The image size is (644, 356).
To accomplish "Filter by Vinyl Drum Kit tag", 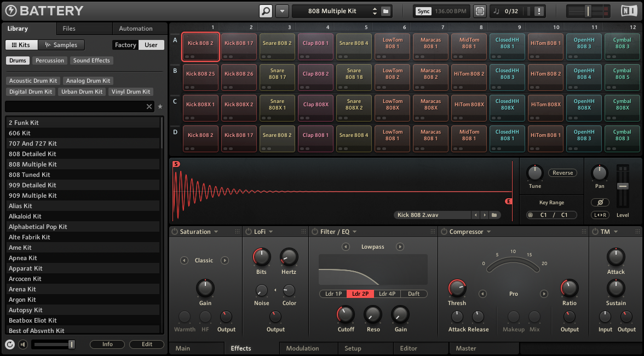I will click(x=131, y=91).
